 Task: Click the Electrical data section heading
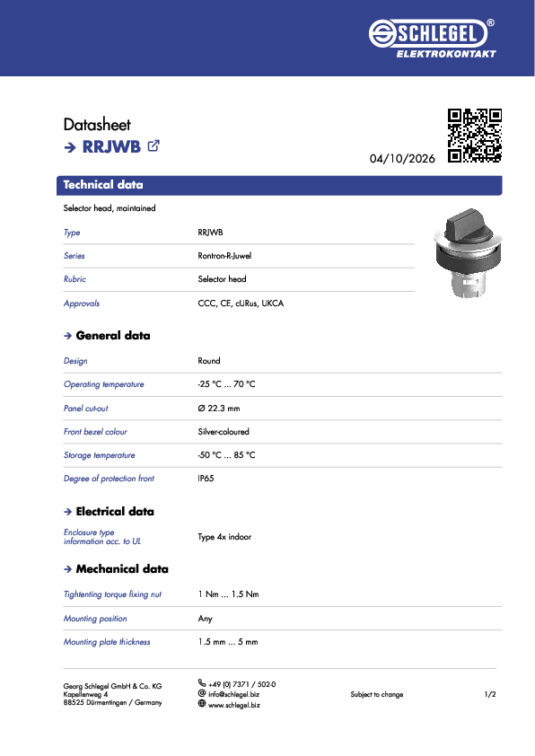click(x=115, y=512)
